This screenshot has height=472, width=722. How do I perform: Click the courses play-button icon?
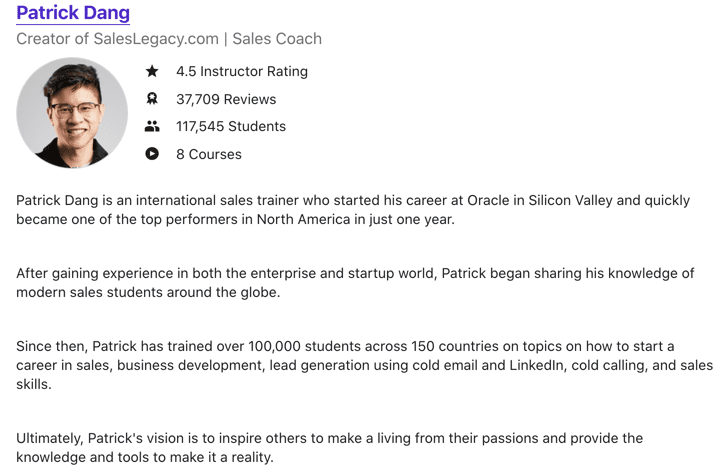click(152, 153)
